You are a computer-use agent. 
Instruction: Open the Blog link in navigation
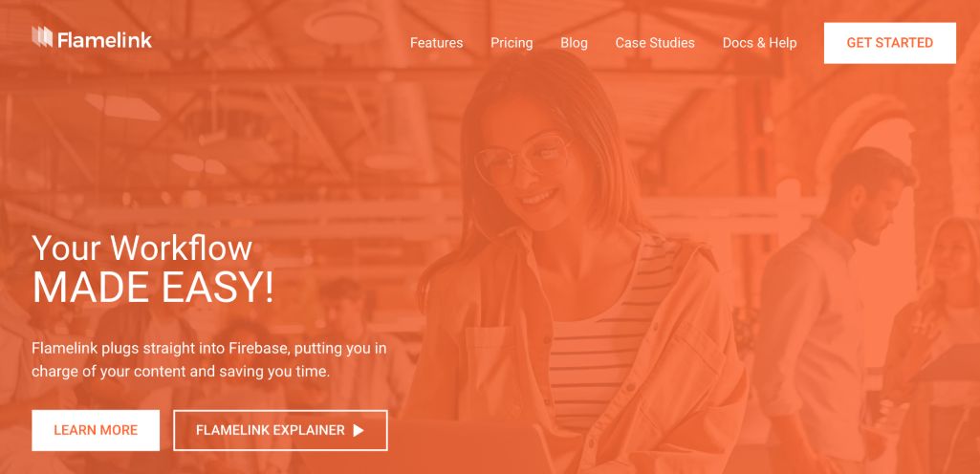tap(574, 43)
